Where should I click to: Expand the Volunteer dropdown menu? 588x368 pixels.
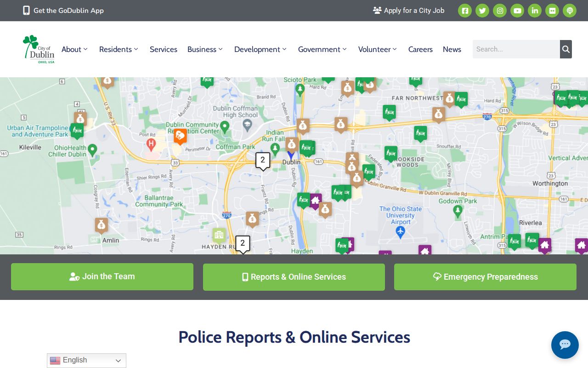[x=378, y=49]
